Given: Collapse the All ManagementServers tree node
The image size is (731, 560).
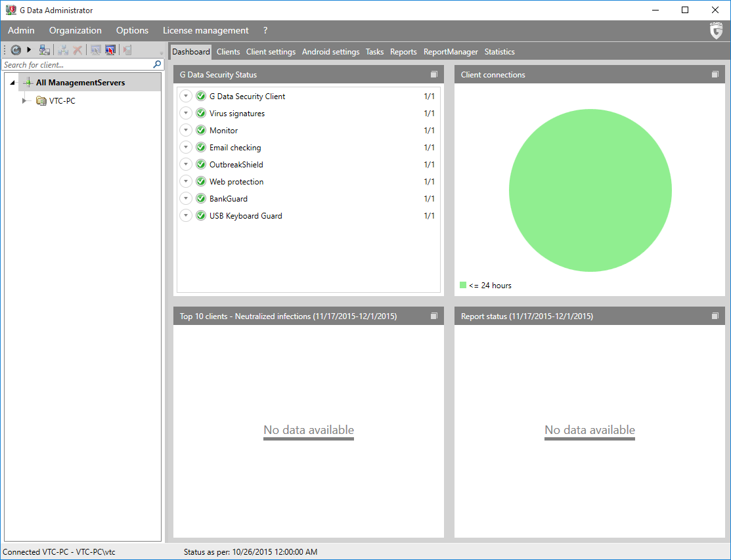Looking at the screenshot, I should coord(13,83).
